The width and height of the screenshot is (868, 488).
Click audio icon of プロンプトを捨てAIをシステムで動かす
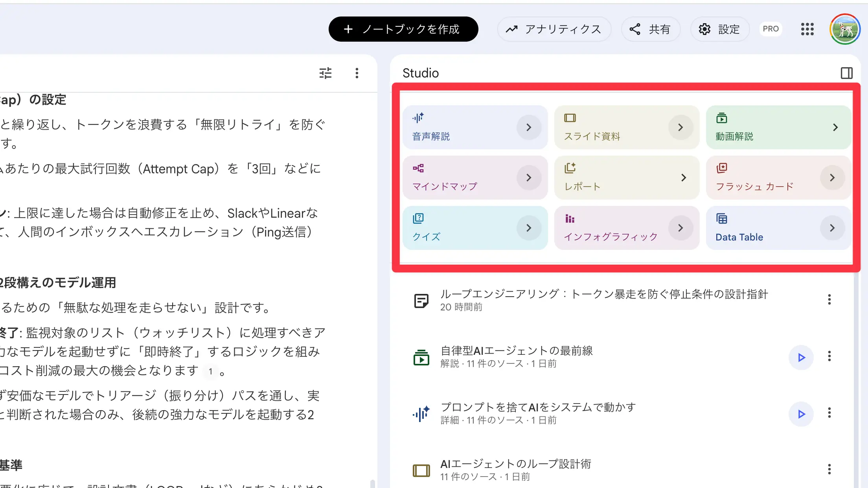421,414
